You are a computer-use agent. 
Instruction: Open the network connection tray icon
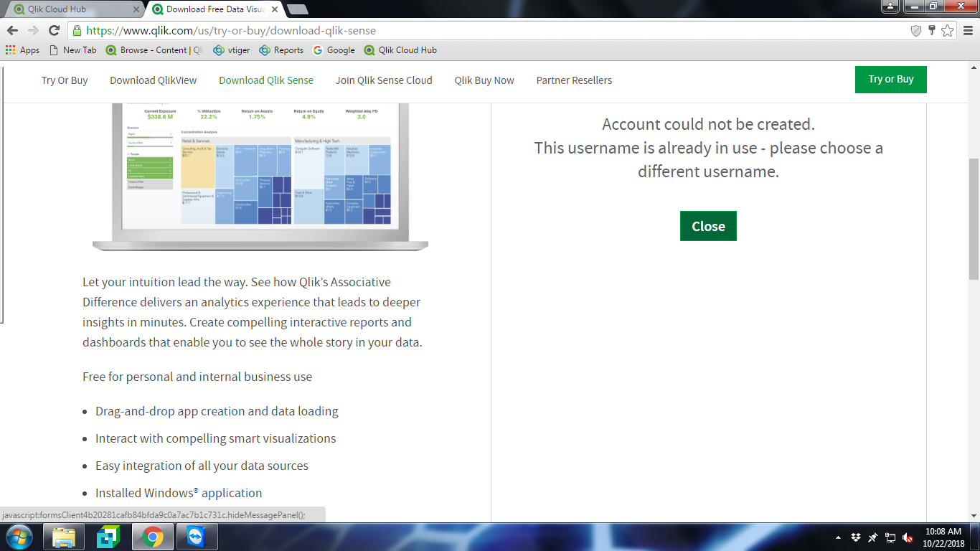point(890,537)
